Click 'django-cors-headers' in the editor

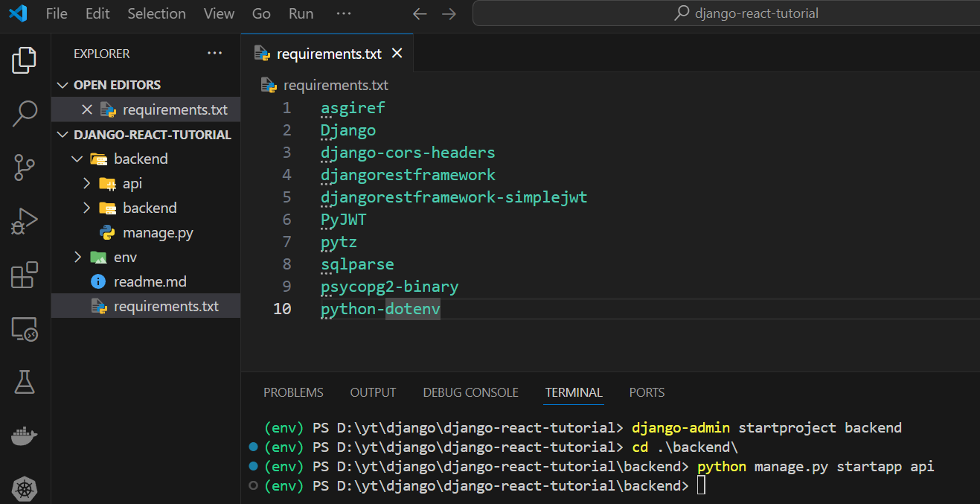pyautogui.click(x=408, y=153)
